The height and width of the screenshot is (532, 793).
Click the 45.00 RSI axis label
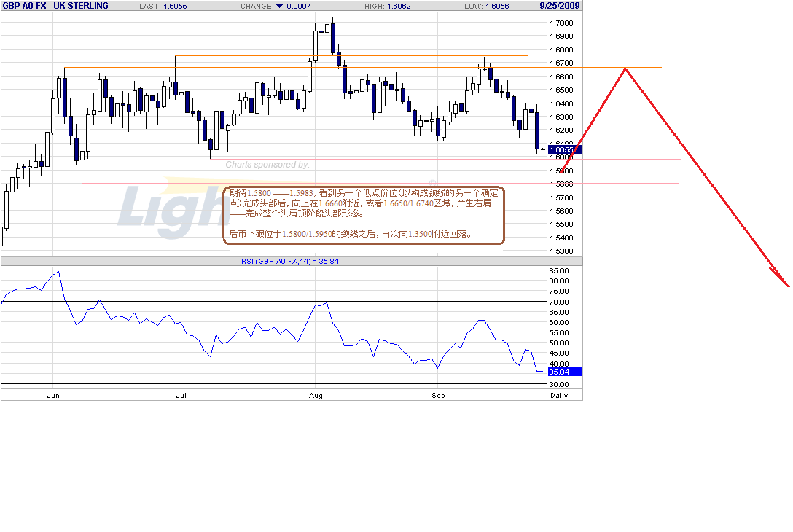click(x=559, y=353)
